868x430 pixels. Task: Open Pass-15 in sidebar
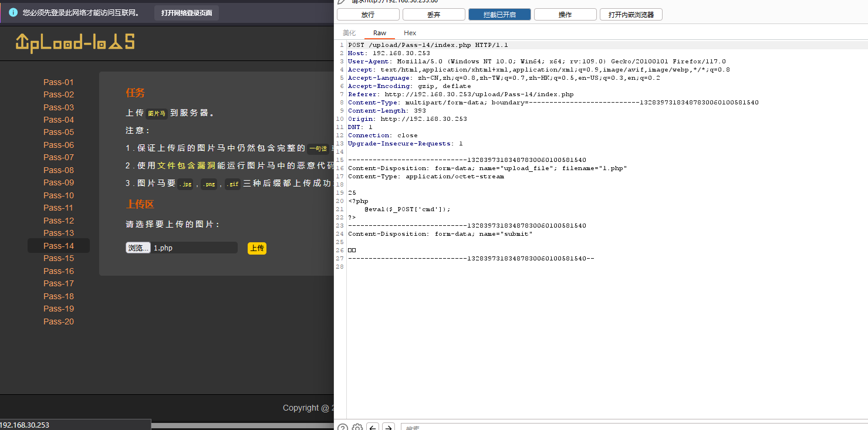tap(59, 258)
